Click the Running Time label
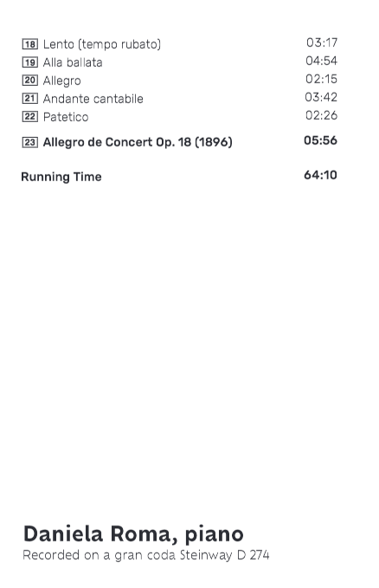Image resolution: width=379 pixels, height=588 pixels. (61, 177)
